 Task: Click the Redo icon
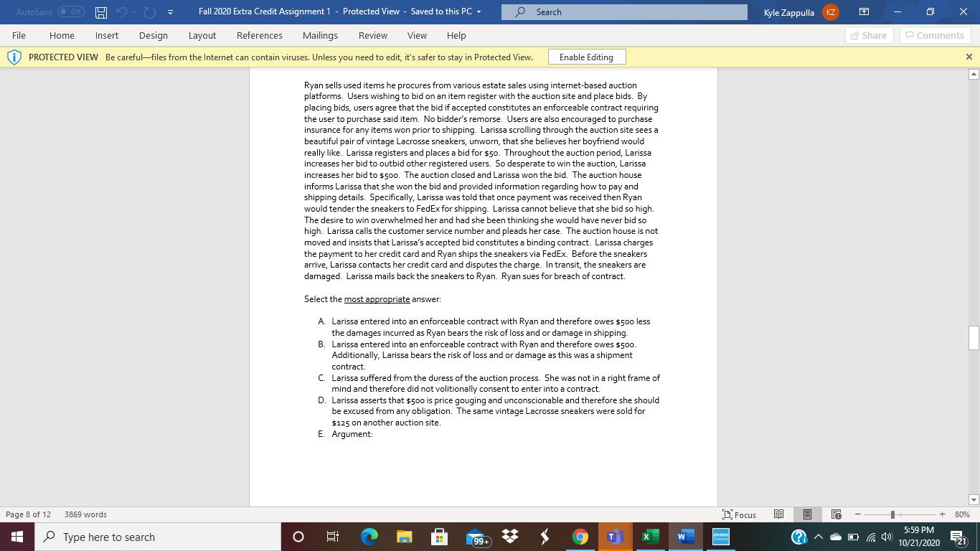[151, 12]
